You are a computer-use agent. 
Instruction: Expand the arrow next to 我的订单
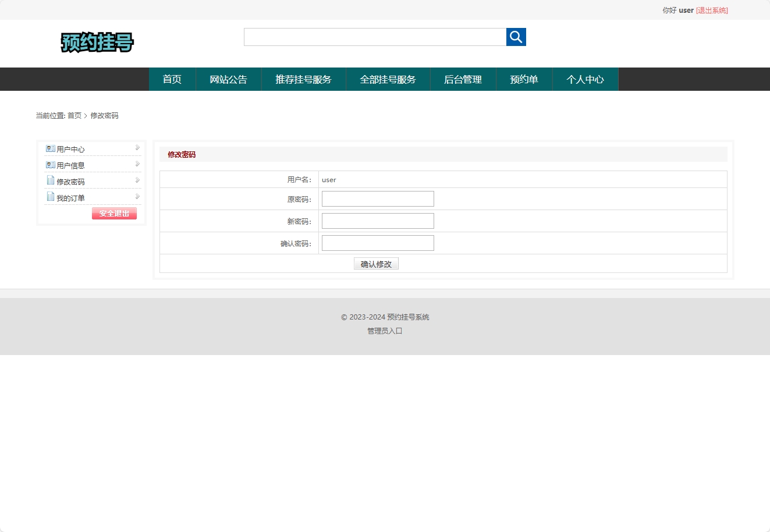click(x=137, y=197)
